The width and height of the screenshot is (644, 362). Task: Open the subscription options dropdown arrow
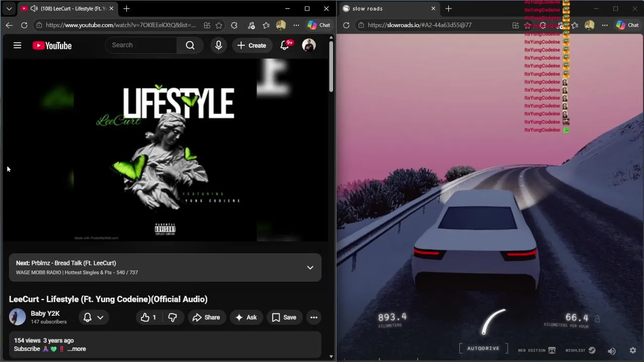click(x=100, y=317)
